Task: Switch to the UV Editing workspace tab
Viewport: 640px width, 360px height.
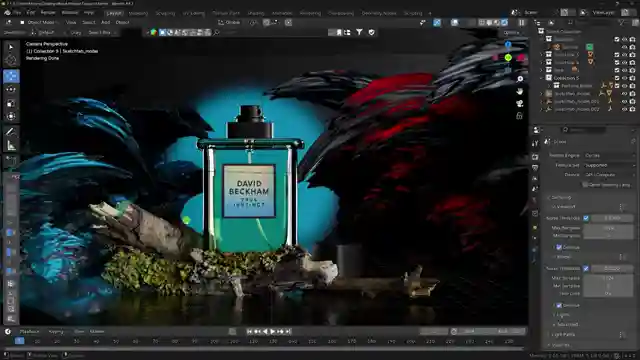Action: [x=193, y=13]
